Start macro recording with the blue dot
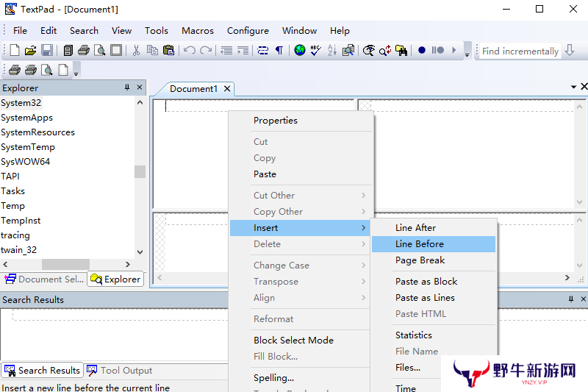Image resolution: width=588 pixels, height=392 pixels. [421, 50]
